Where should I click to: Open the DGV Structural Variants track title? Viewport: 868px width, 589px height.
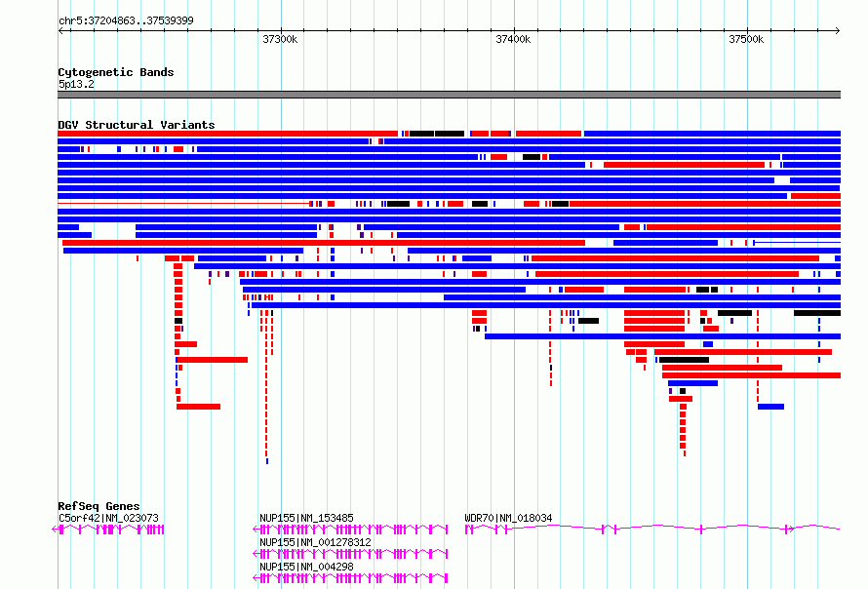(137, 125)
